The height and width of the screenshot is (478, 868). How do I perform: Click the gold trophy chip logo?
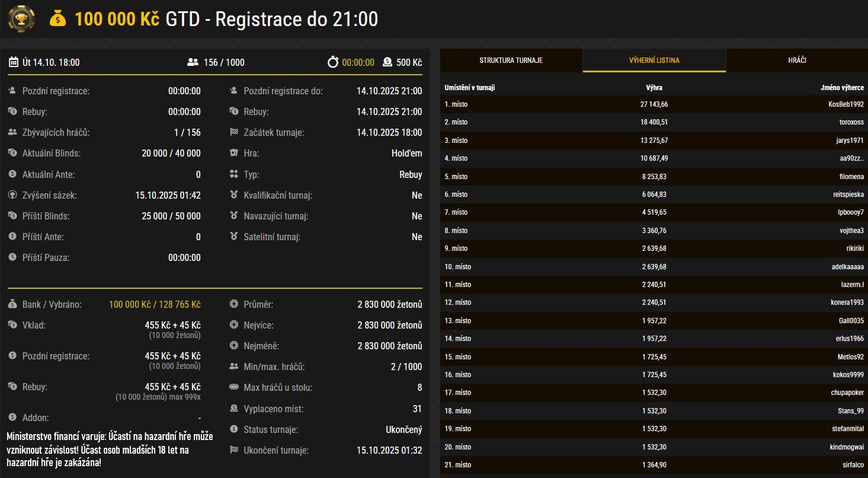21,19
